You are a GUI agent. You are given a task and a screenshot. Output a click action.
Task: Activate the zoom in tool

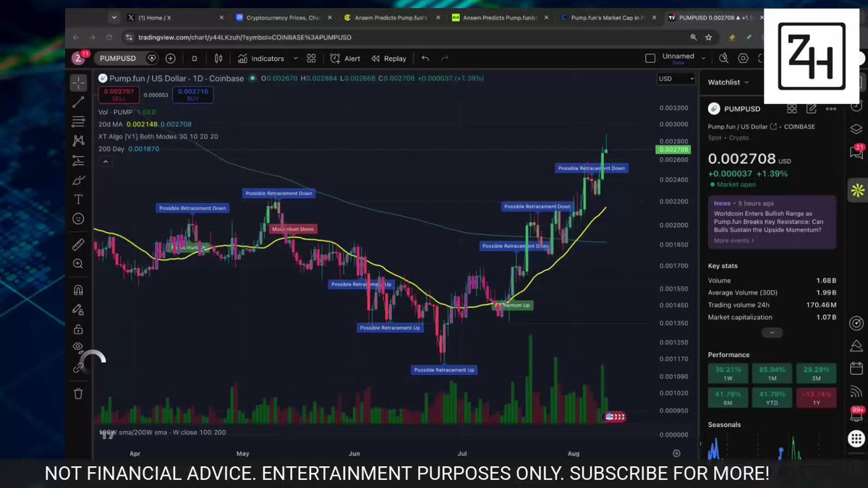click(x=78, y=264)
